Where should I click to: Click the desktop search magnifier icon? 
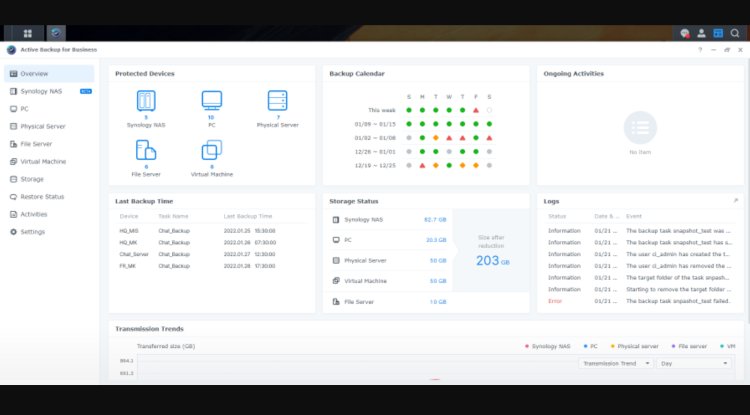click(735, 33)
